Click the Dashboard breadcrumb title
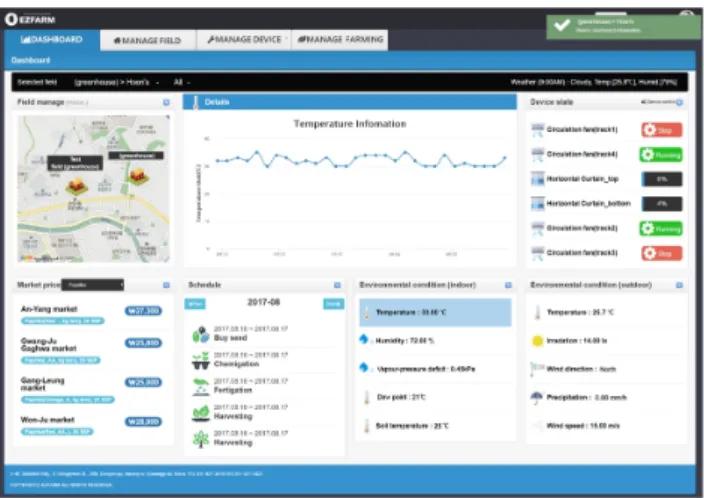The height and width of the screenshot is (498, 704). pyautogui.click(x=31, y=60)
